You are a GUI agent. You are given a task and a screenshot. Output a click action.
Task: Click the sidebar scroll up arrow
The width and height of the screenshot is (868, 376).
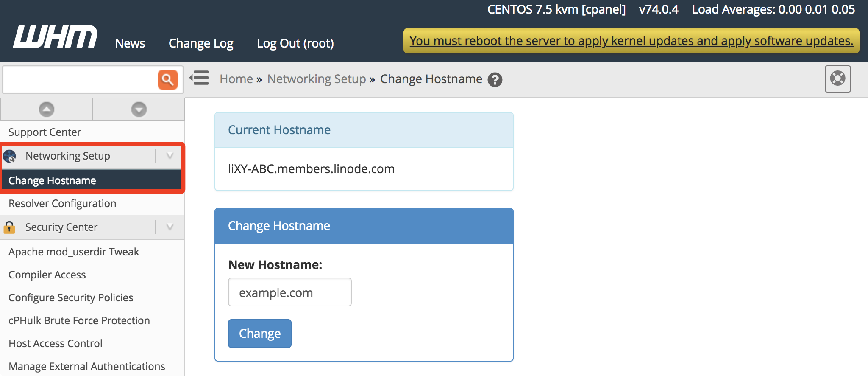(47, 109)
